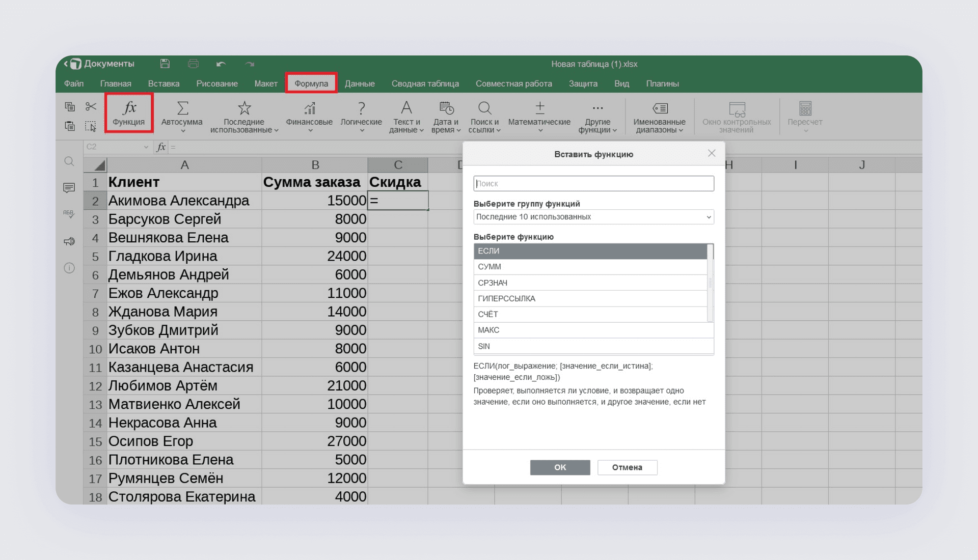Open the Файл menu
Screen dimensions: 978x560
74,83
